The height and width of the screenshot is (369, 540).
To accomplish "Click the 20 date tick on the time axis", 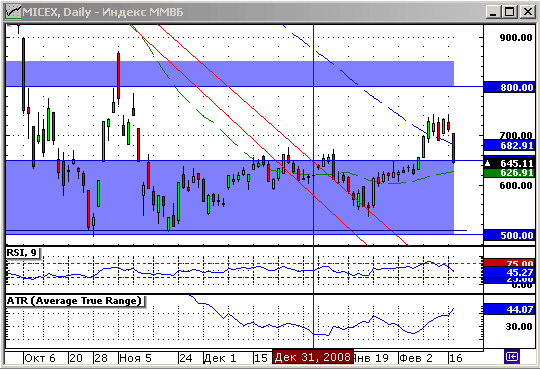I will 76,358.
